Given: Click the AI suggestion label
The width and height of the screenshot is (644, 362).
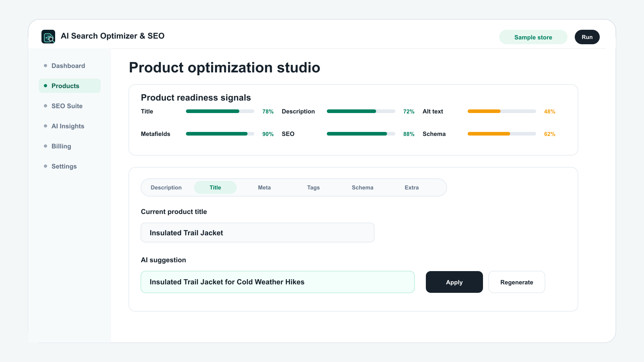Looking at the screenshot, I should (163, 260).
